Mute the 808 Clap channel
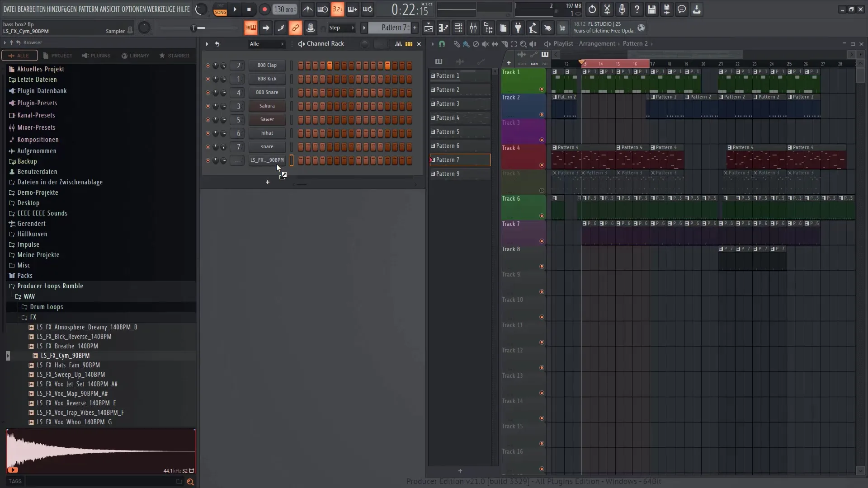Viewport: 868px width, 488px height. (208, 66)
